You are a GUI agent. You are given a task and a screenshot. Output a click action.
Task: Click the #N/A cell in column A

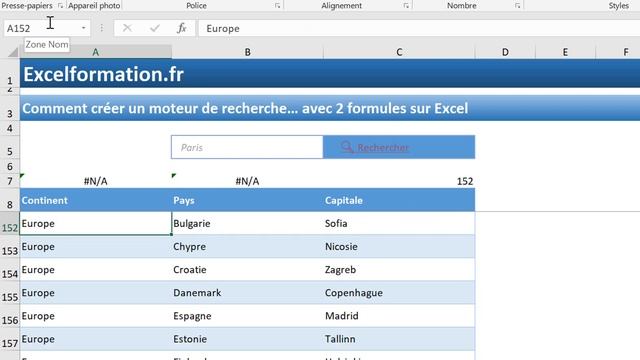click(96, 181)
